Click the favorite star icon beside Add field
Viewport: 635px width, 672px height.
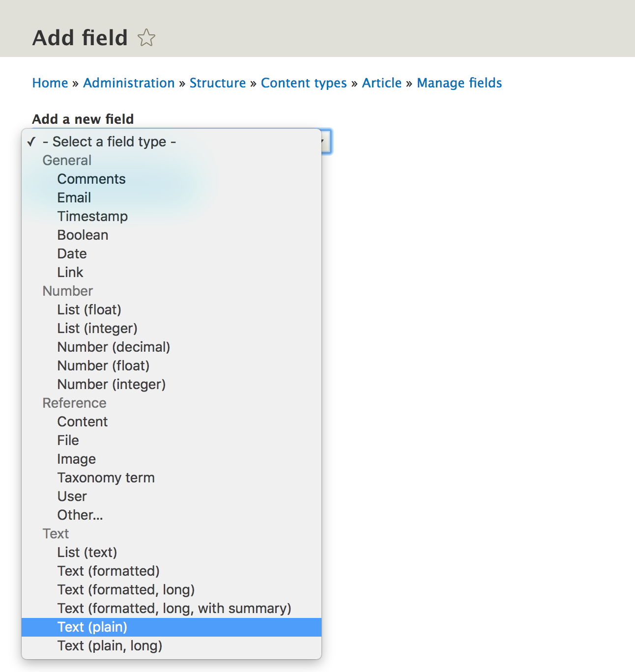[146, 38]
